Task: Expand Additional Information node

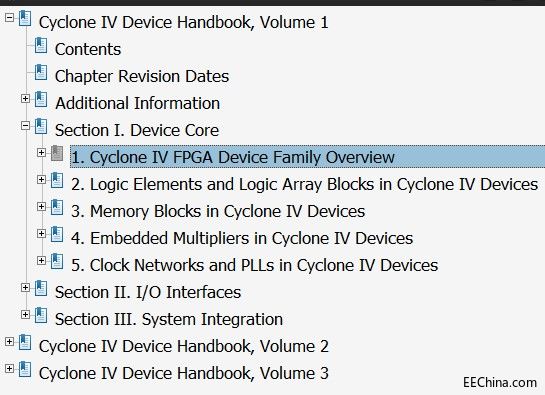Action: pos(25,98)
